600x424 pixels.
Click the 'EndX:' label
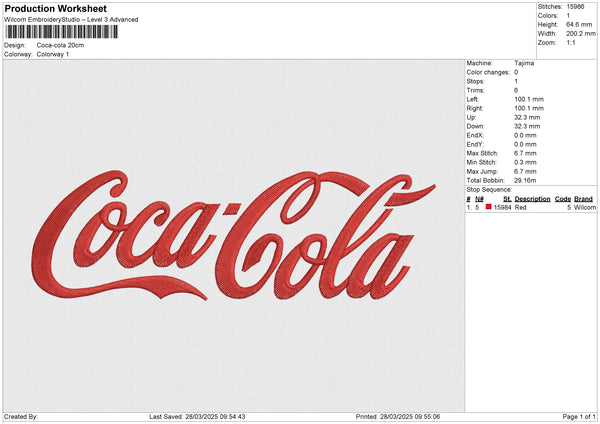(x=475, y=135)
